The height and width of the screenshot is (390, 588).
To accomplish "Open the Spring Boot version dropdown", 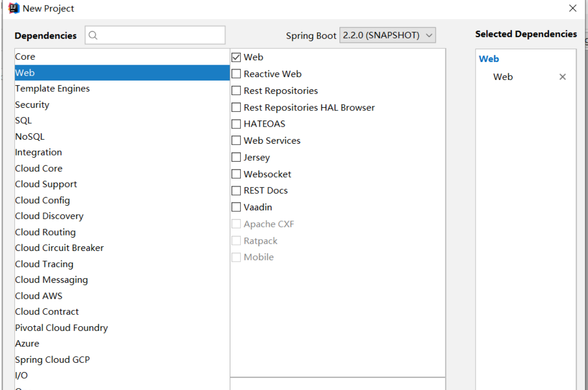I will (387, 35).
